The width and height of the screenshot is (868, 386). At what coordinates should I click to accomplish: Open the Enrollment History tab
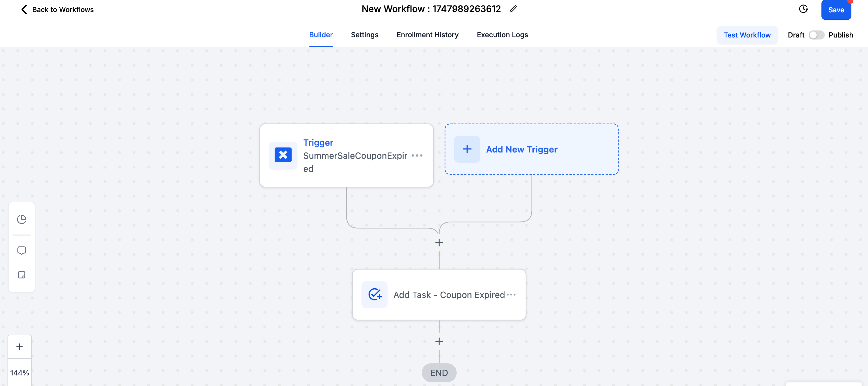(x=427, y=35)
